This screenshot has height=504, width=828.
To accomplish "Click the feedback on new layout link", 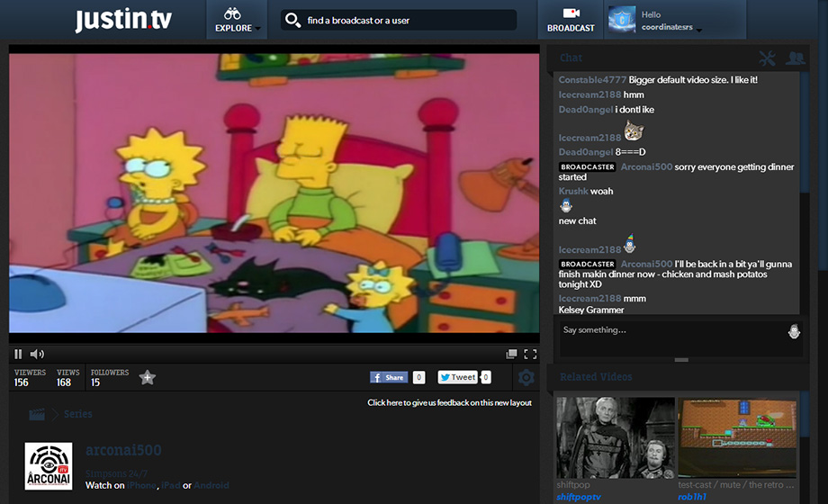I will (x=449, y=402).
